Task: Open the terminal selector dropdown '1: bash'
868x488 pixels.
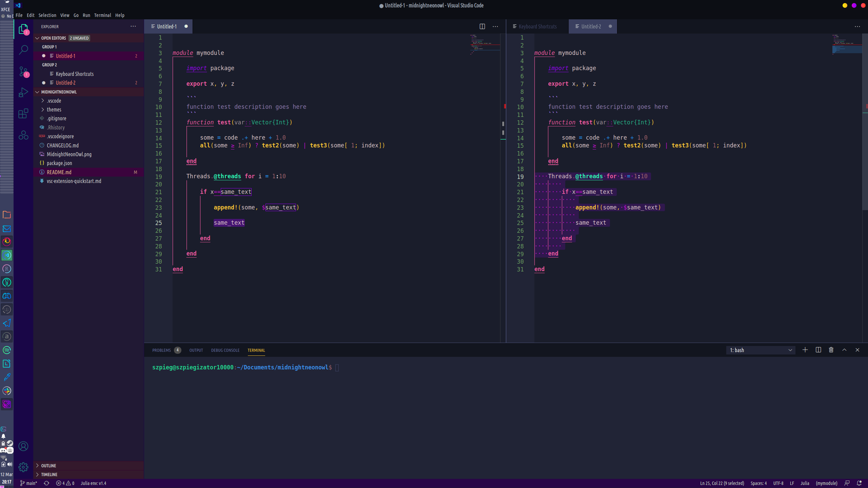Action: click(x=761, y=350)
